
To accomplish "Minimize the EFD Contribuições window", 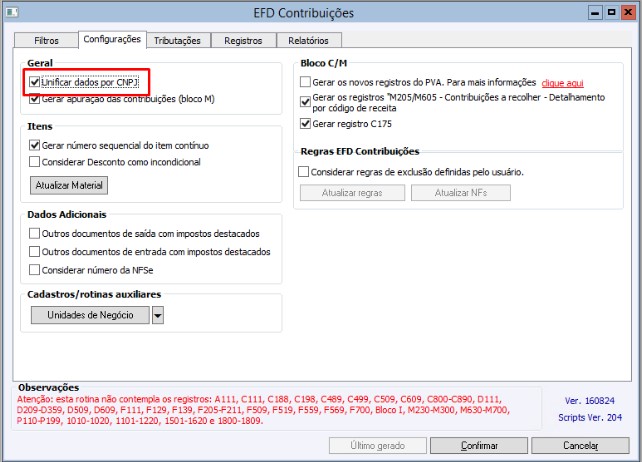I will pos(595,13).
